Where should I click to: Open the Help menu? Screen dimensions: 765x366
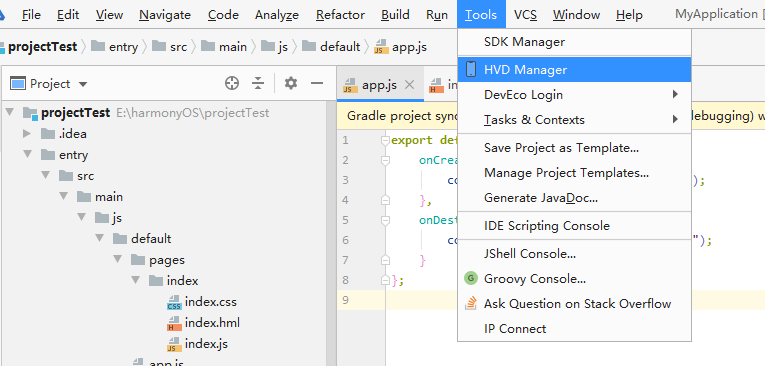point(629,15)
